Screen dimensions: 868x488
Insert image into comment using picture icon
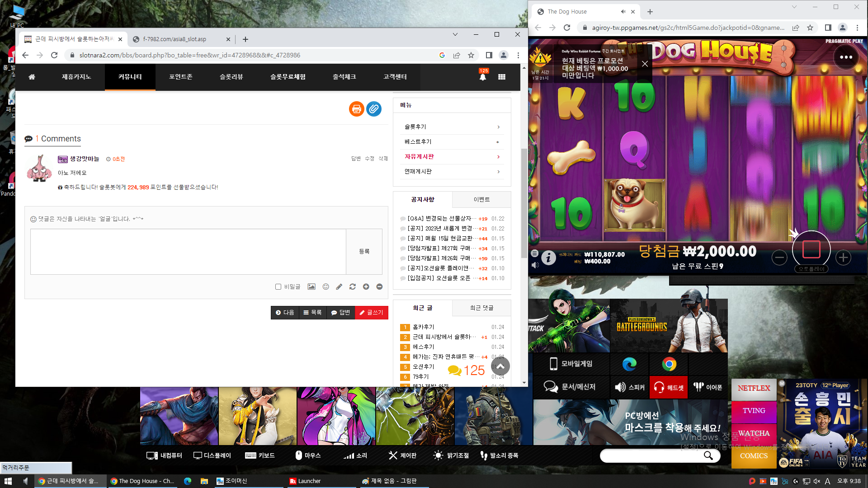click(311, 286)
